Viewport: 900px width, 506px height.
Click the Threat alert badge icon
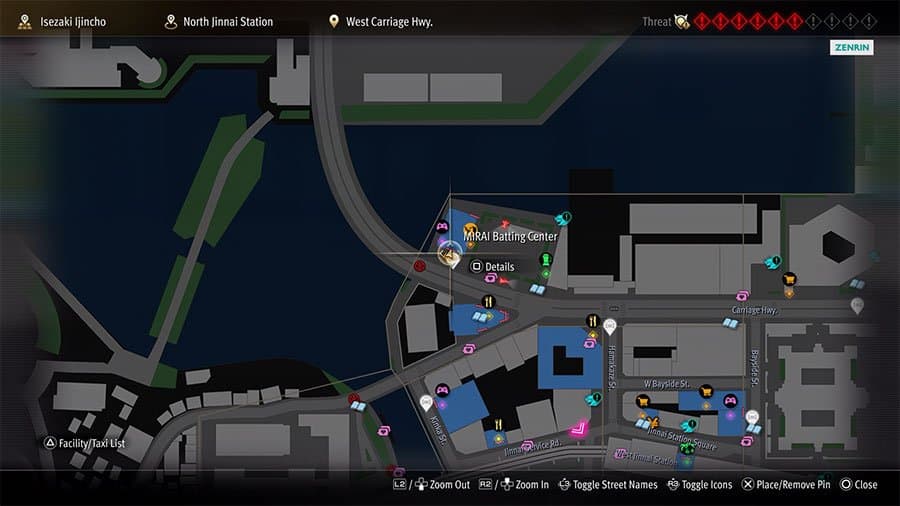tap(682, 22)
